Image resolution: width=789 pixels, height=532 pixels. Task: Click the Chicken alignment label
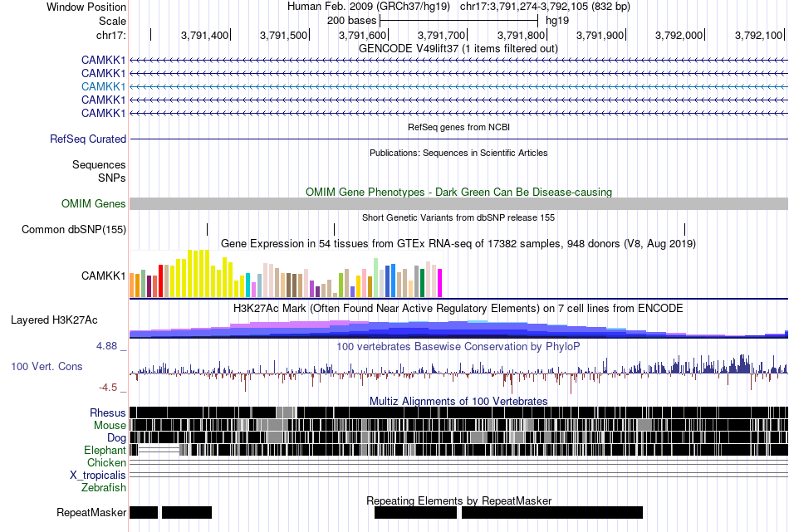pos(106,462)
